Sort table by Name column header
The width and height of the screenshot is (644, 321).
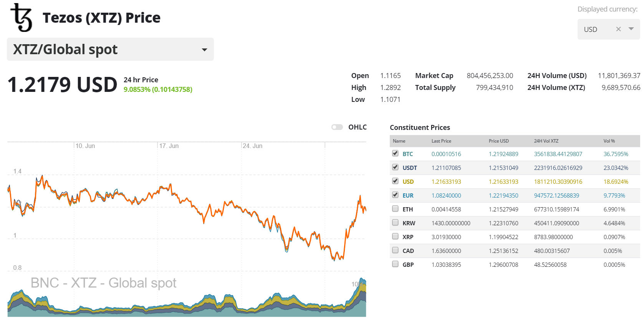(399, 141)
